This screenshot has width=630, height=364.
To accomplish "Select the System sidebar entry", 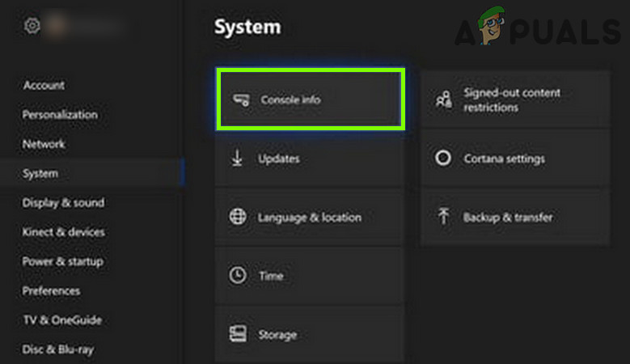I will (40, 173).
